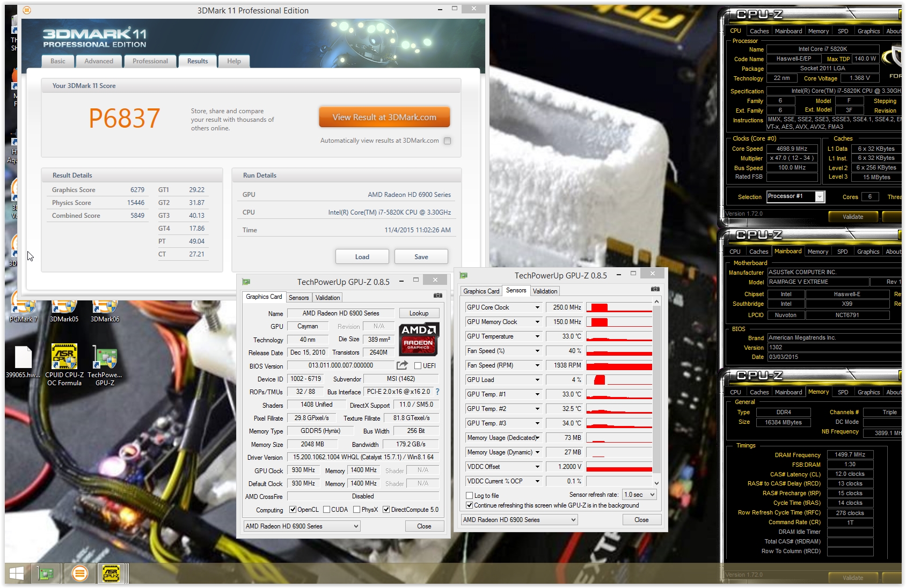Click the left GPU-Z title bar icon

pyautogui.click(x=246, y=282)
